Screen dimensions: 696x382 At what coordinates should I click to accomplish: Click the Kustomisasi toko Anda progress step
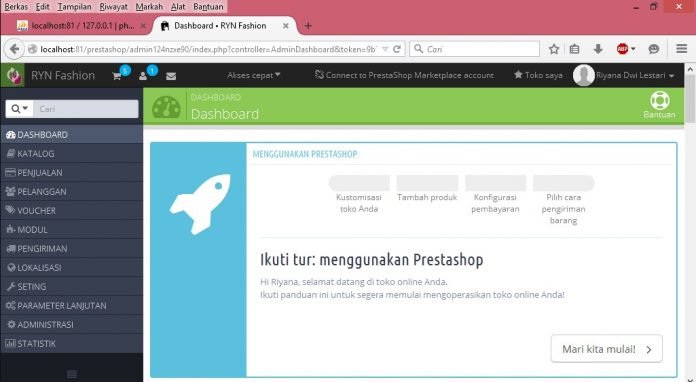359,194
